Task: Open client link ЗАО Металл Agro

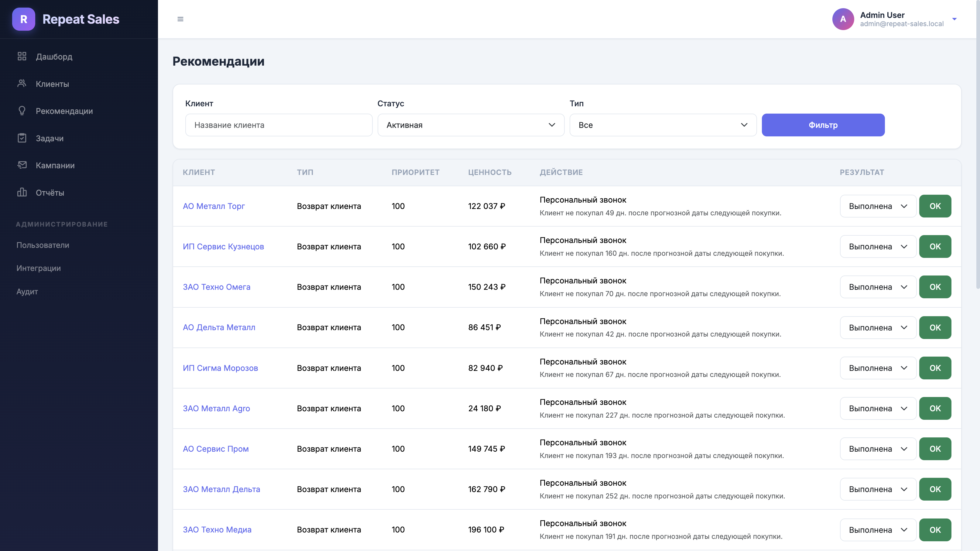Action: coord(217,409)
